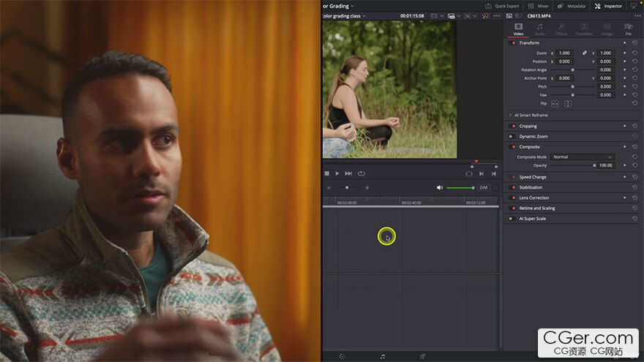Screen dimensions: 644x362
Task: Click the viewer timecode 00:01:15:08
Action: 412,16
